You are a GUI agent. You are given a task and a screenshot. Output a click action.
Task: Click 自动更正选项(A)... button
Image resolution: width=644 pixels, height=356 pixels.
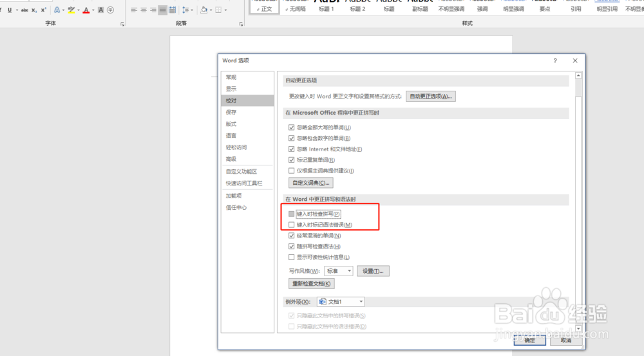pyautogui.click(x=430, y=97)
